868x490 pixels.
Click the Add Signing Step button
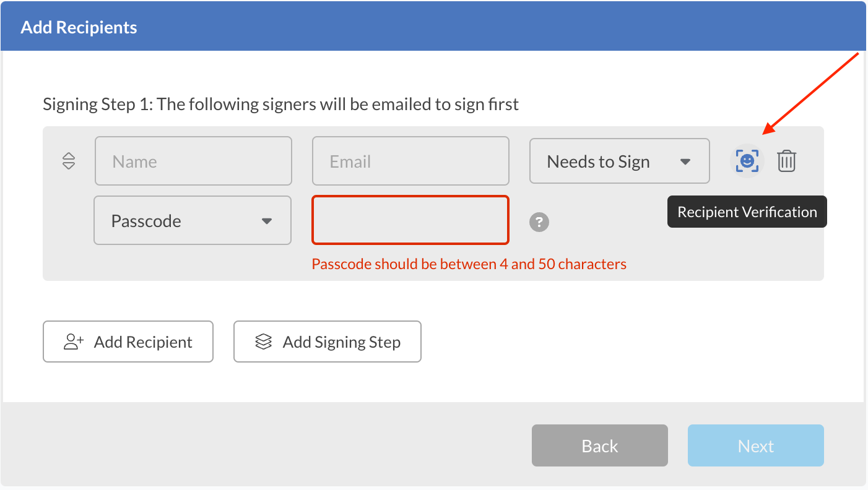(327, 341)
